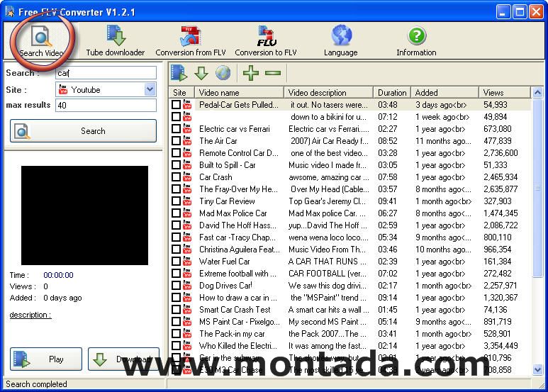
Task: Click Youtube icon on Water Fuel Car row
Action: point(187,262)
